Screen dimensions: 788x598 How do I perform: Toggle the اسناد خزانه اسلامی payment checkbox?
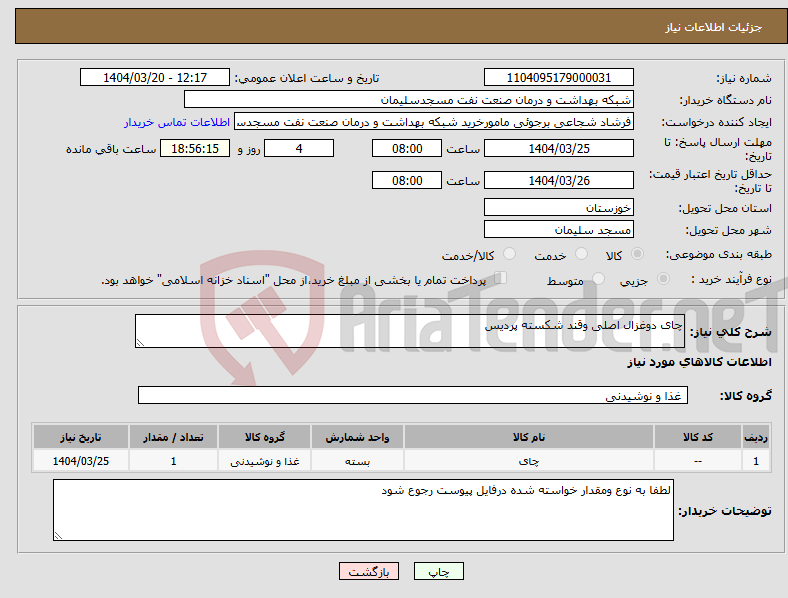click(x=501, y=277)
